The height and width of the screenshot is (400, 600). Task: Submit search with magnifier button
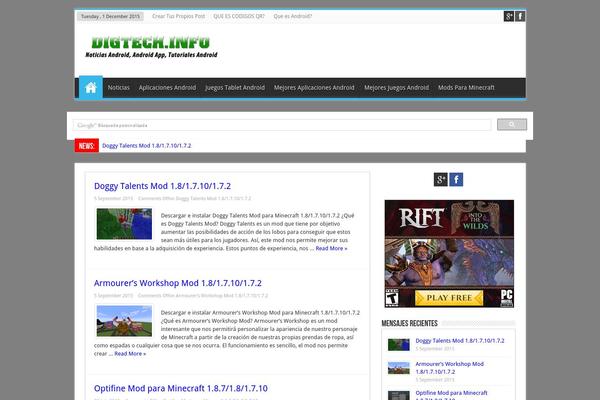(x=512, y=124)
